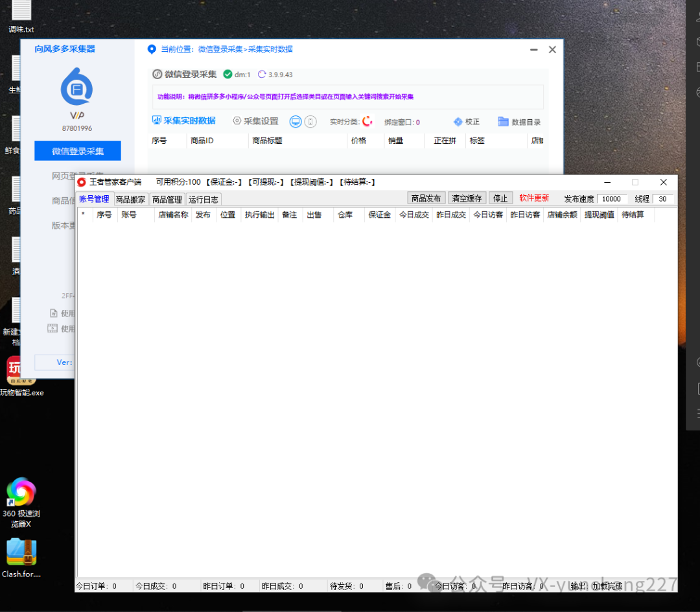This screenshot has width=700, height=612.
Task: Open the 数据目录 folder
Action: pos(519,122)
